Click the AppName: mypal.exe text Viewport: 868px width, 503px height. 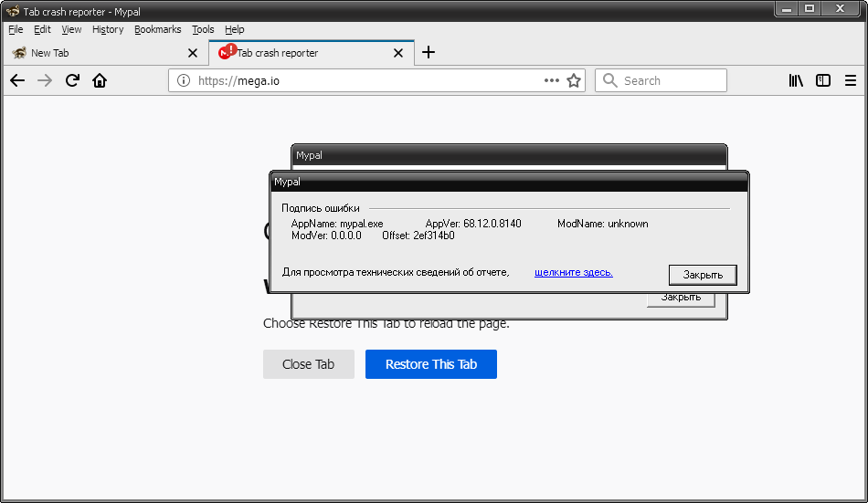(337, 224)
